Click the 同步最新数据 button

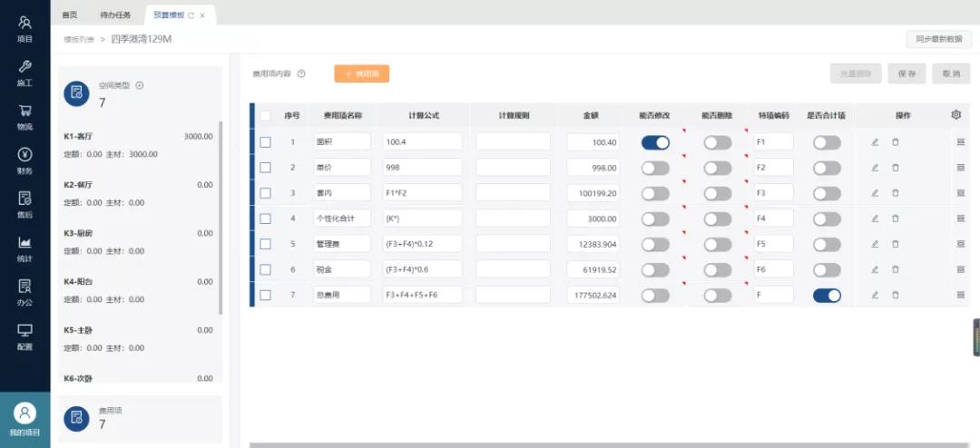[x=938, y=39]
